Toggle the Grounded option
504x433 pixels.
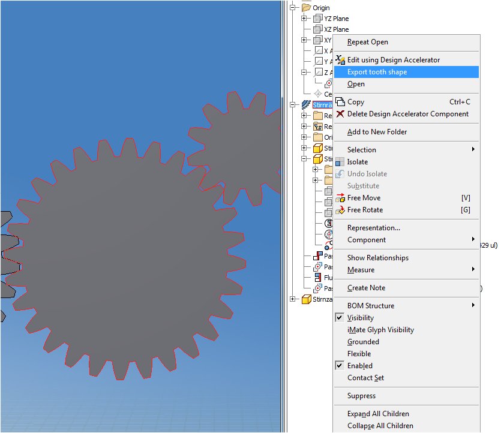406,342
